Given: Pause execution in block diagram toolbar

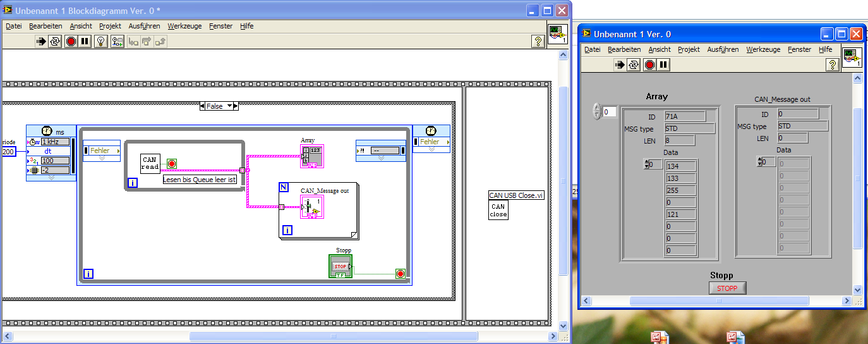Looking at the screenshot, I should [x=85, y=41].
